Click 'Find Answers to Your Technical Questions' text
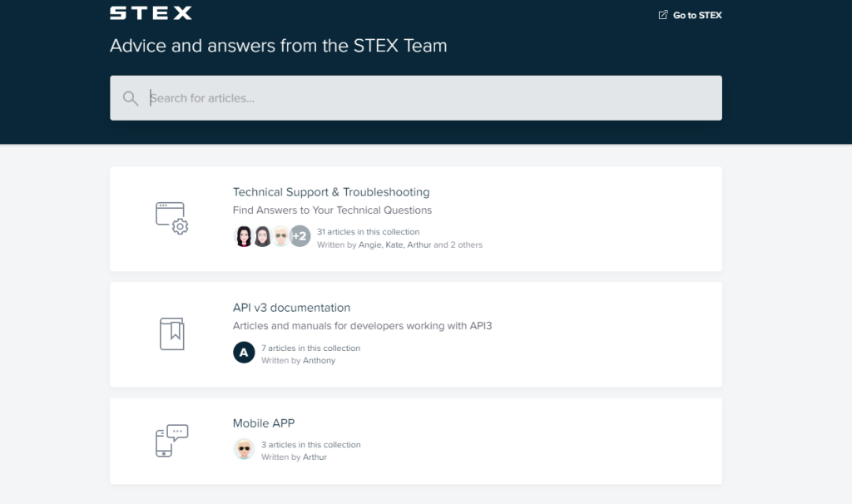The image size is (852, 504). (x=332, y=210)
